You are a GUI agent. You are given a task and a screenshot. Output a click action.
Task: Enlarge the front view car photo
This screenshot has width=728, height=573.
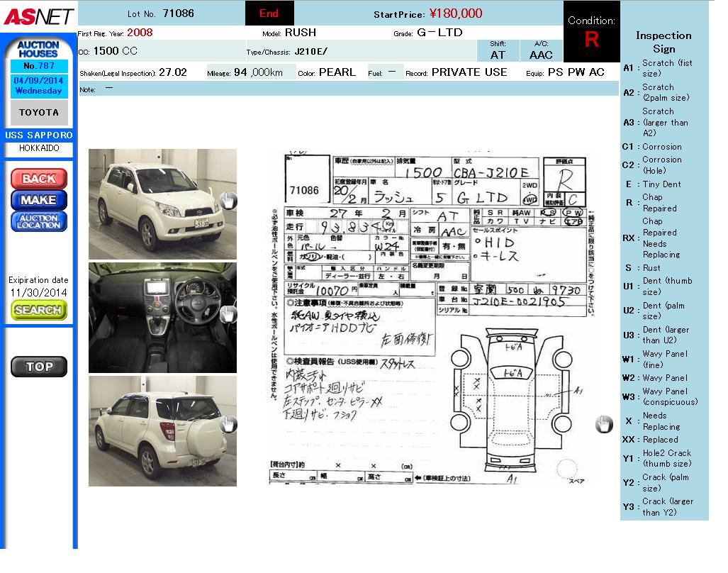coord(162,204)
